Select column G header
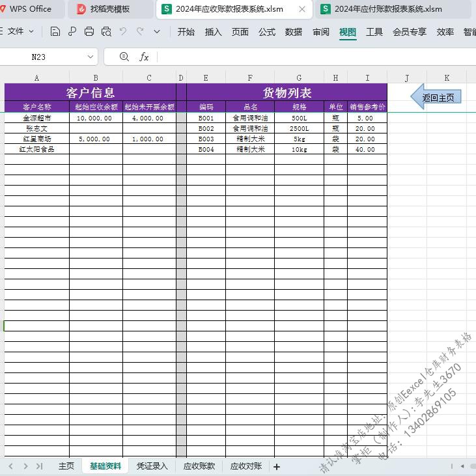Screen dimensions: 476x476 coord(299,78)
